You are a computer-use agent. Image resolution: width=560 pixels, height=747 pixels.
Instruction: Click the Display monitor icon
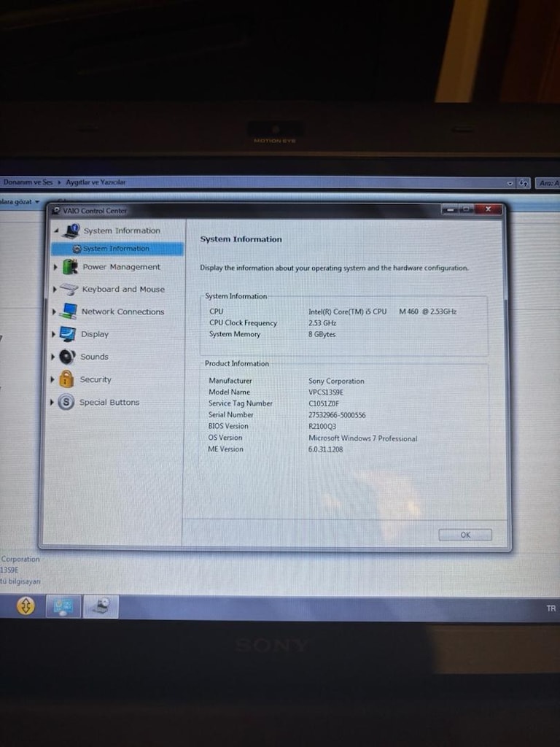click(68, 334)
